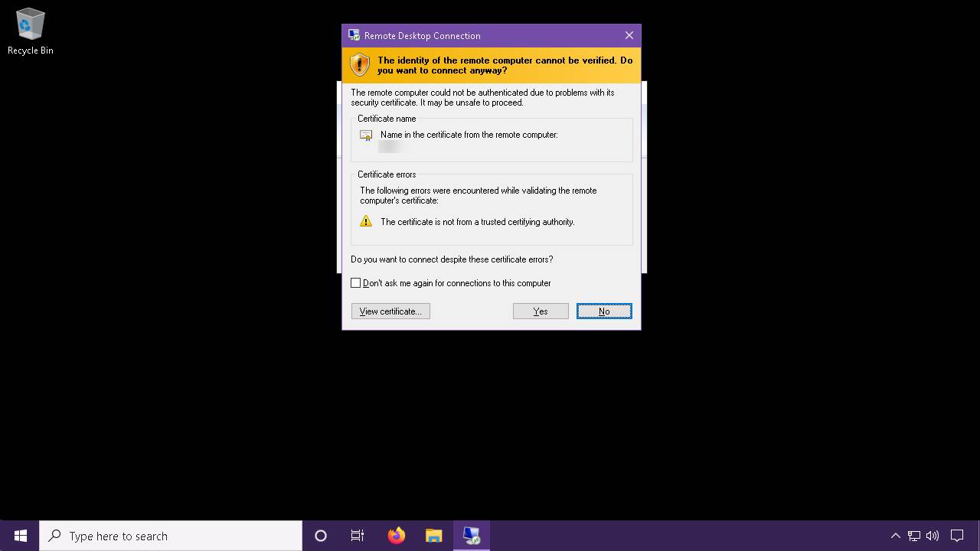Open the Recycle Bin desktop icon
Image resolution: width=980 pixels, height=551 pixels.
(x=30, y=31)
